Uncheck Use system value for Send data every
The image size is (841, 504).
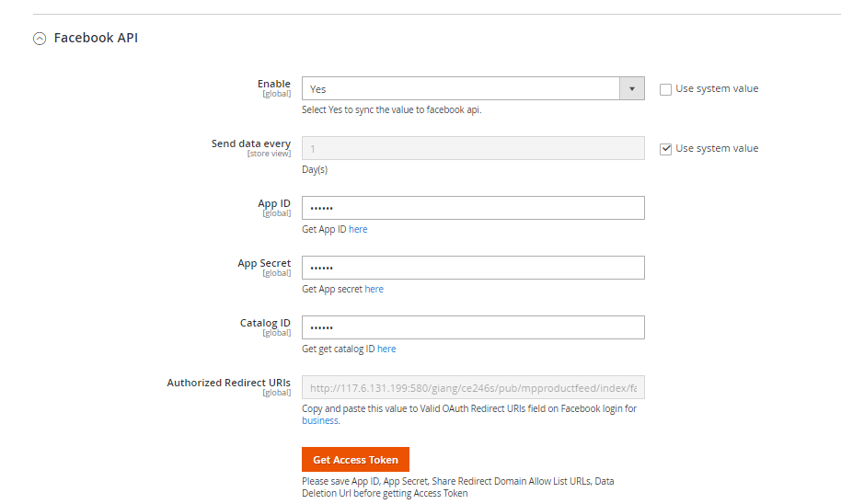665,148
